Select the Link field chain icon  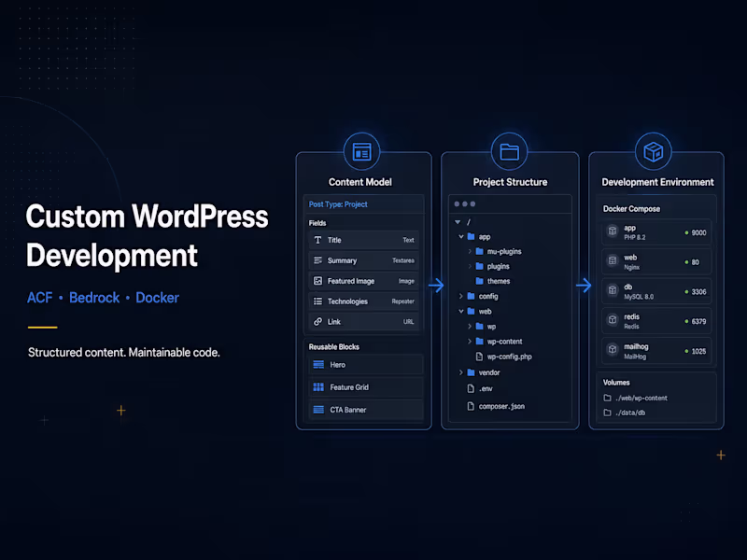317,322
